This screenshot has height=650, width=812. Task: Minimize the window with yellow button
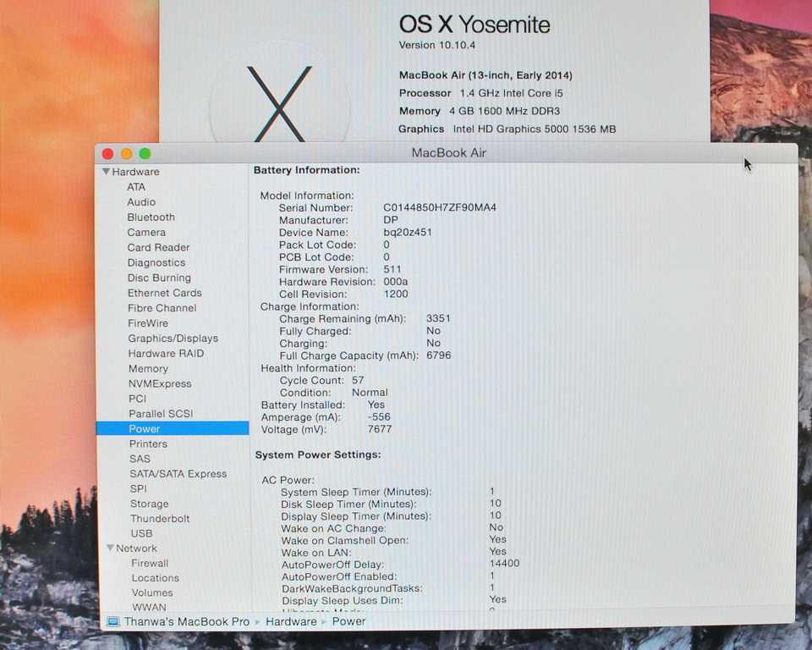tap(126, 153)
